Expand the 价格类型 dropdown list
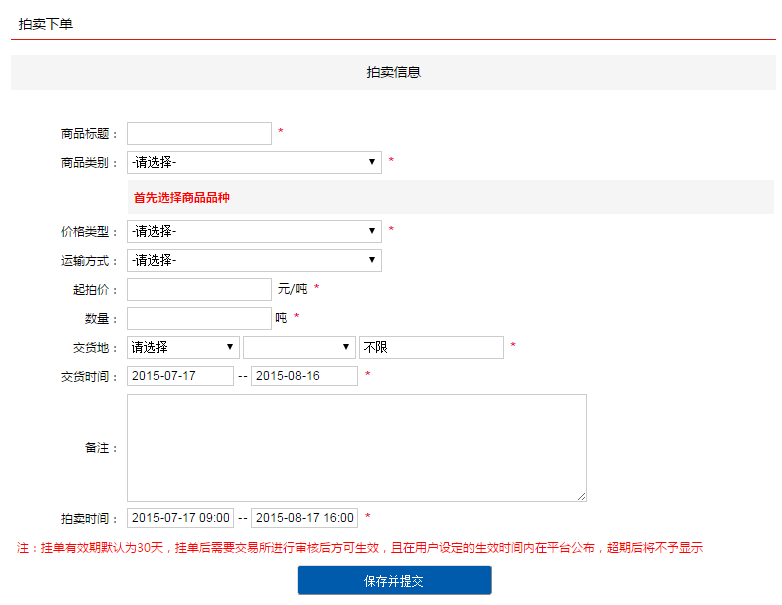Image resolution: width=782 pixels, height=605 pixels. click(x=254, y=231)
